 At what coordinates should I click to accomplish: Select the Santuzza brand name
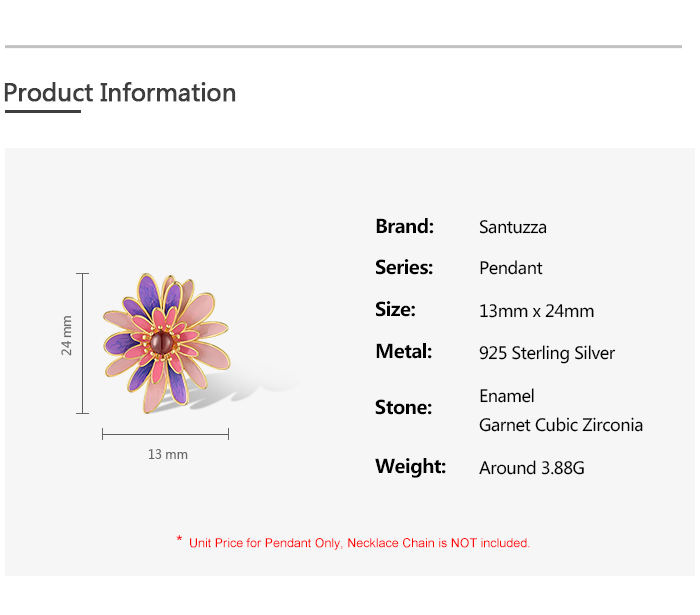point(513,227)
